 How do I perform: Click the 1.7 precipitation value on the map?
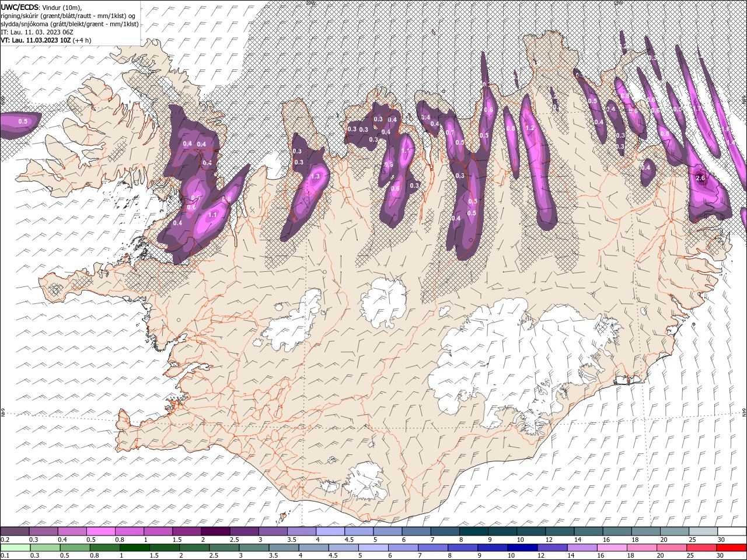click(697, 108)
